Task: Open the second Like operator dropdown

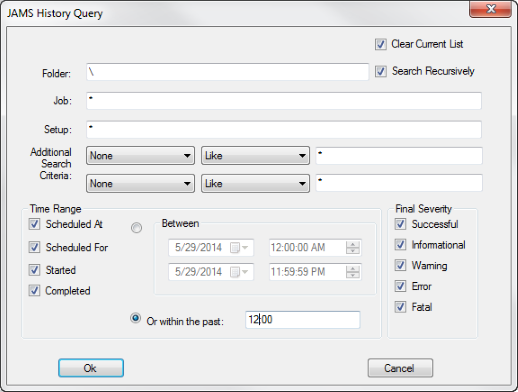Action: 255,183
